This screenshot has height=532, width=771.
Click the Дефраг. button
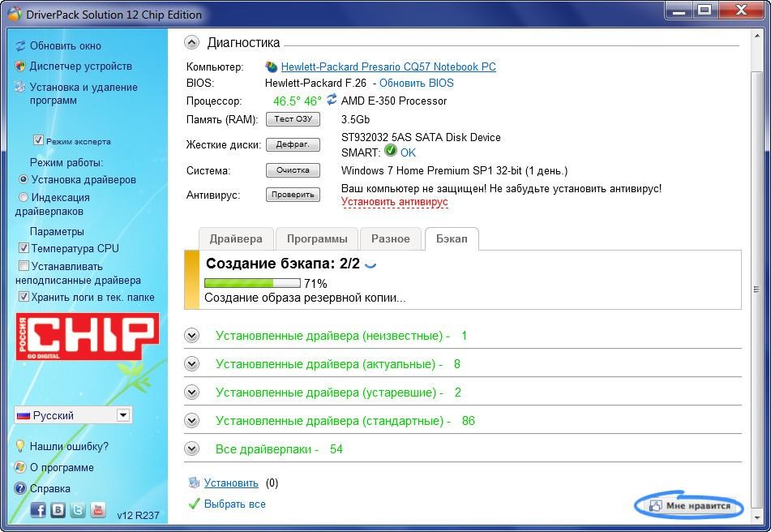point(293,144)
